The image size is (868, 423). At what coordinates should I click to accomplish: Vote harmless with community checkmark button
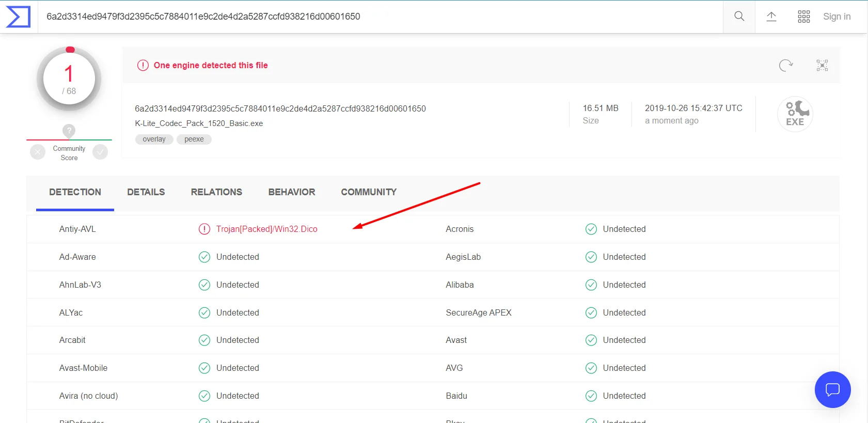[x=100, y=152]
